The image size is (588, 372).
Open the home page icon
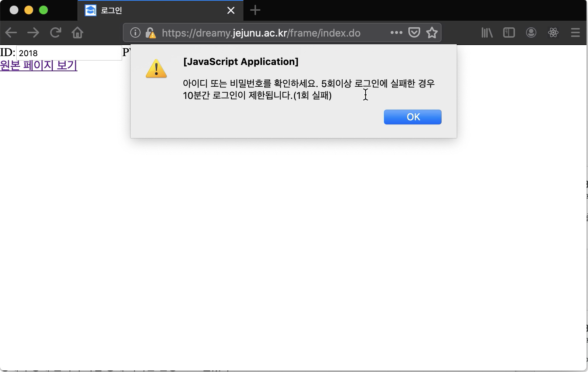pos(77,33)
